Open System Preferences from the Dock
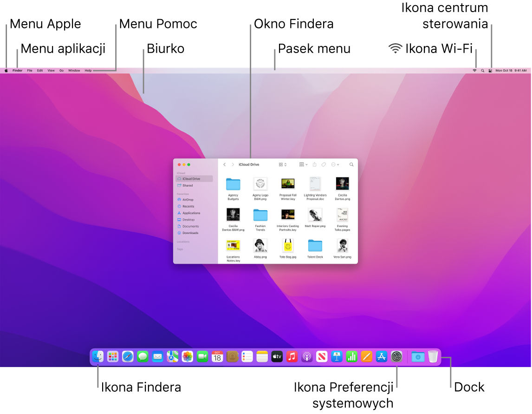Viewport: 532px width, 414px height. tap(396, 356)
